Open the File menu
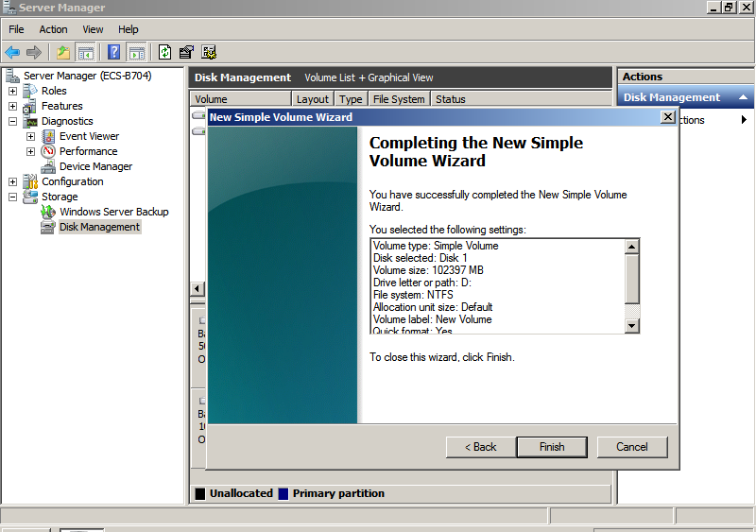The image size is (756, 532). pyautogui.click(x=16, y=29)
